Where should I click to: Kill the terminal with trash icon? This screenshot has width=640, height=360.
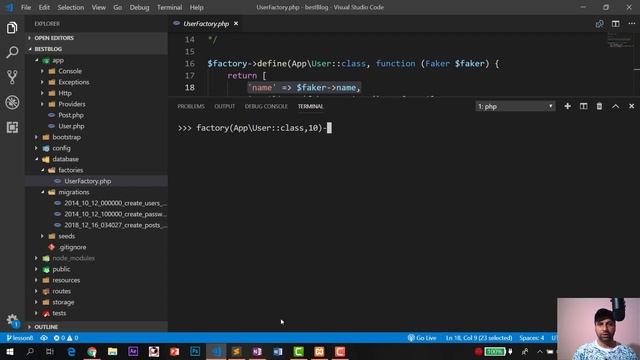click(599, 106)
